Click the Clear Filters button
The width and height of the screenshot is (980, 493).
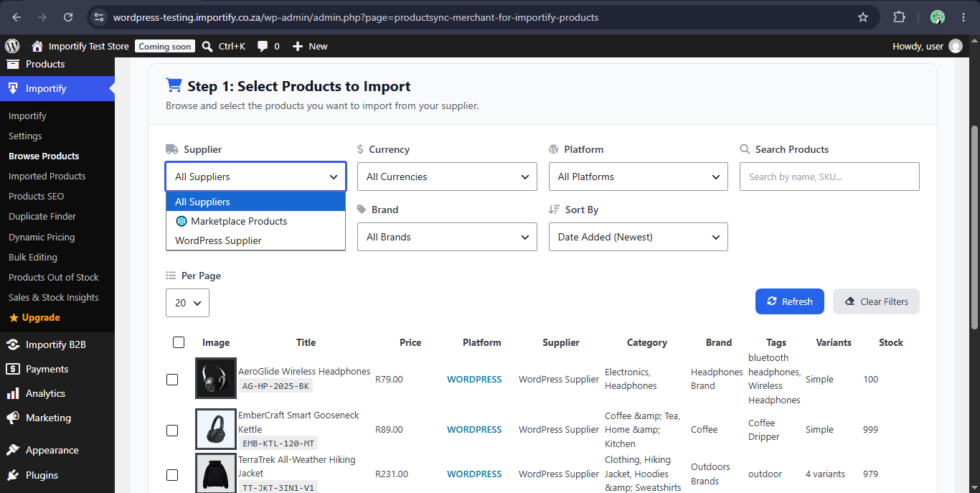pyautogui.click(x=876, y=301)
